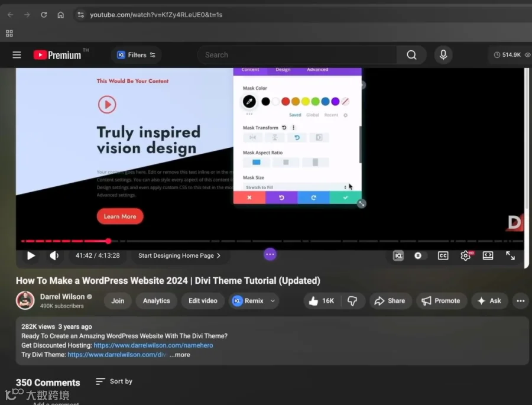Open the YouTube hamburger guide menu
Screen dimensions: 532x405
tap(17, 54)
